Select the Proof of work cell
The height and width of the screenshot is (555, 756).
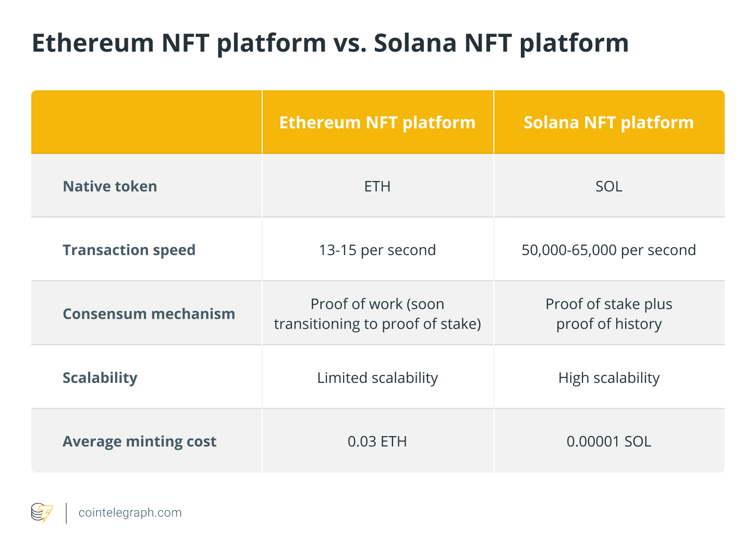point(377,313)
